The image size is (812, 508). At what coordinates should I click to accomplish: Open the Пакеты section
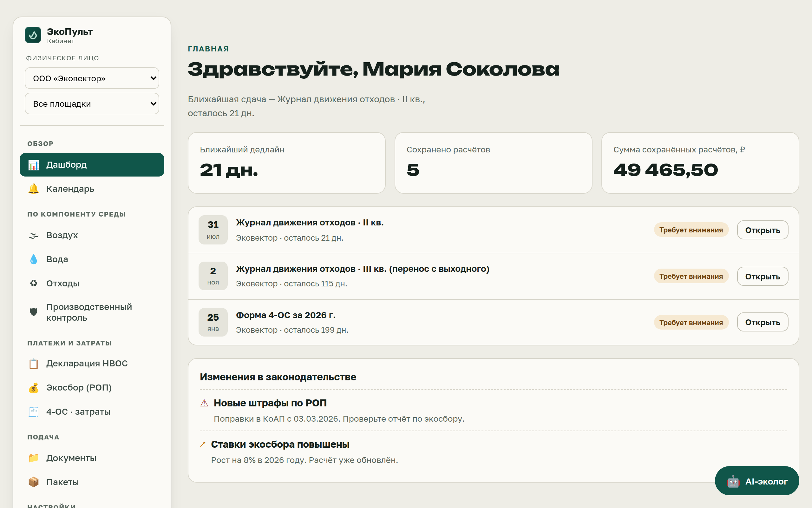click(92, 482)
